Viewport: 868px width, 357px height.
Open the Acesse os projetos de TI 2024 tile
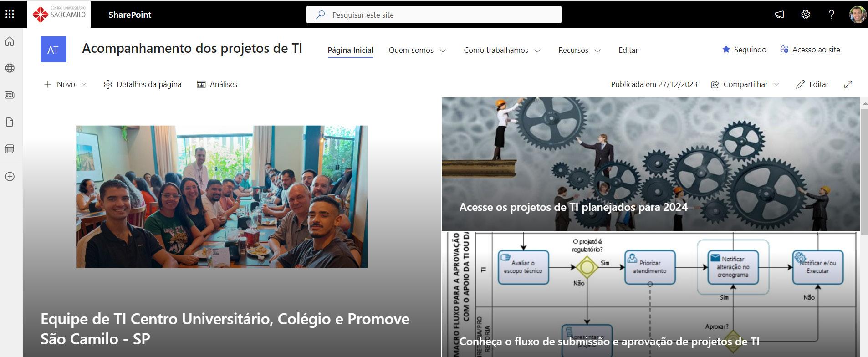[x=651, y=164]
